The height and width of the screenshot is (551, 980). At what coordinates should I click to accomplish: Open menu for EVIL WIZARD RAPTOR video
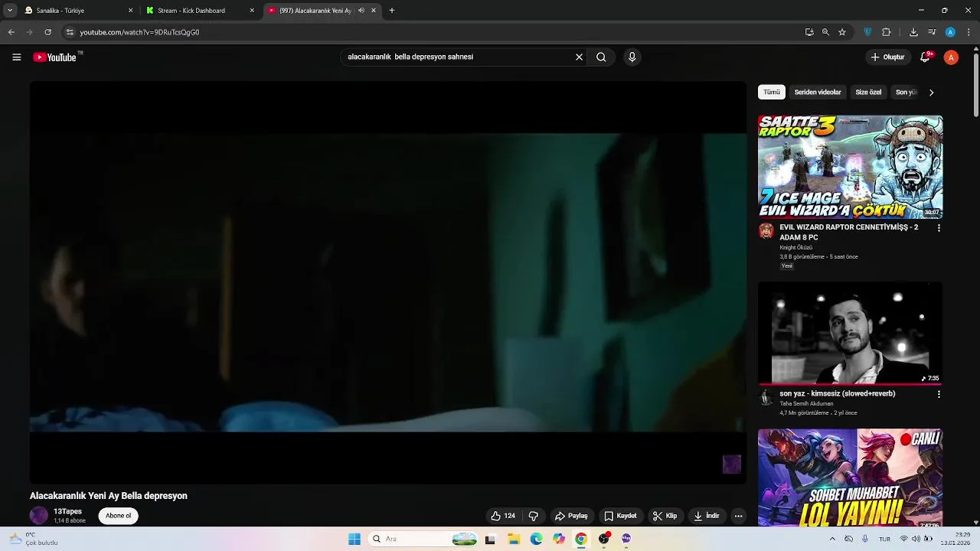coord(939,228)
